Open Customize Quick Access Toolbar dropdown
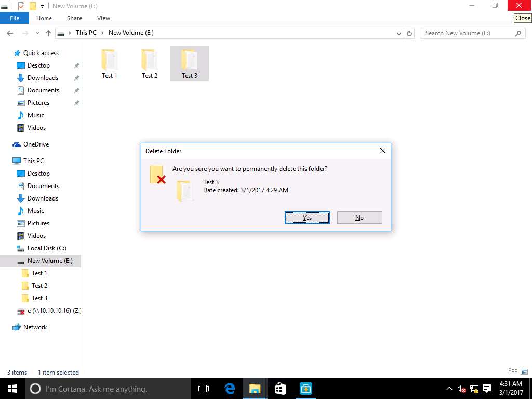Screen dimensions: 532x399 pos(43,6)
